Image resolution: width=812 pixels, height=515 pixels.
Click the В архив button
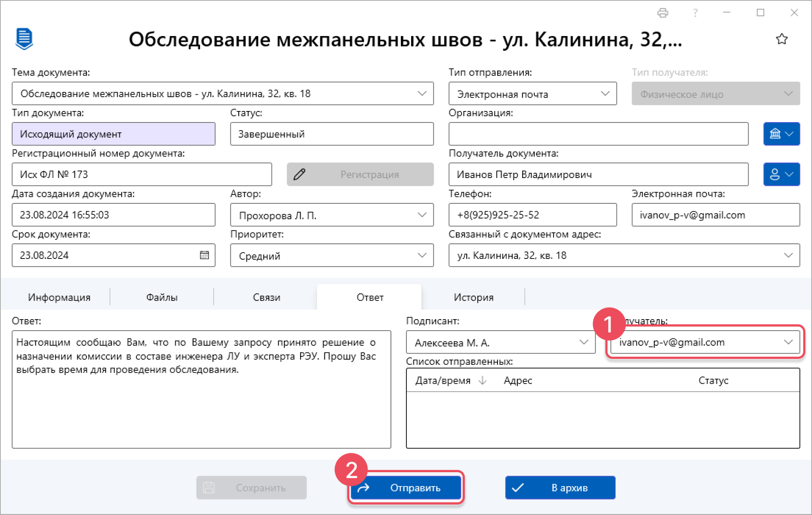[x=560, y=487]
